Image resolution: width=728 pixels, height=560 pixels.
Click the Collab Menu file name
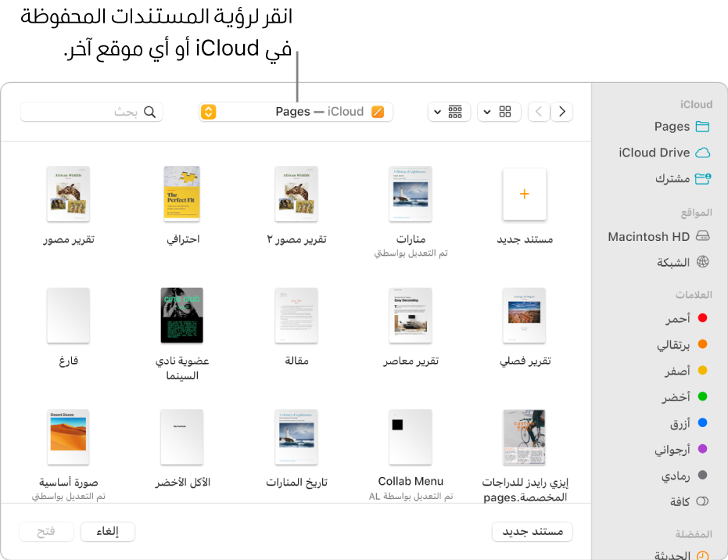tap(411, 482)
